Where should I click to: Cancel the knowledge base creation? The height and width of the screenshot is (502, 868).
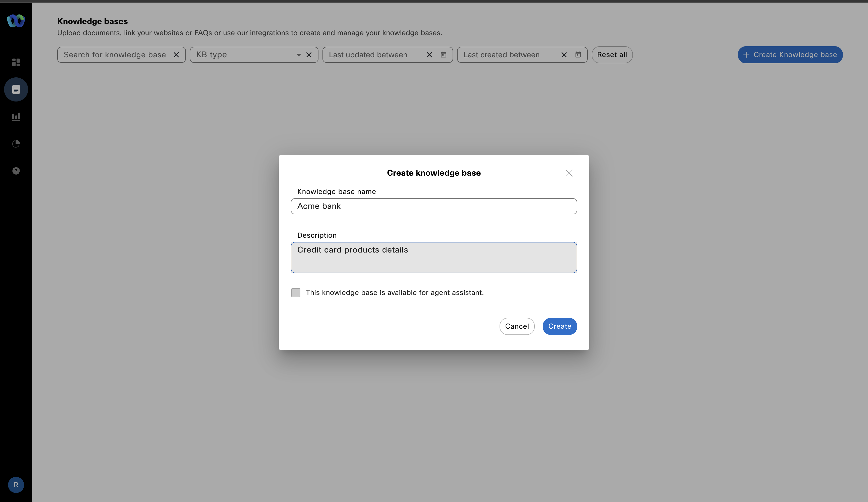tap(517, 326)
